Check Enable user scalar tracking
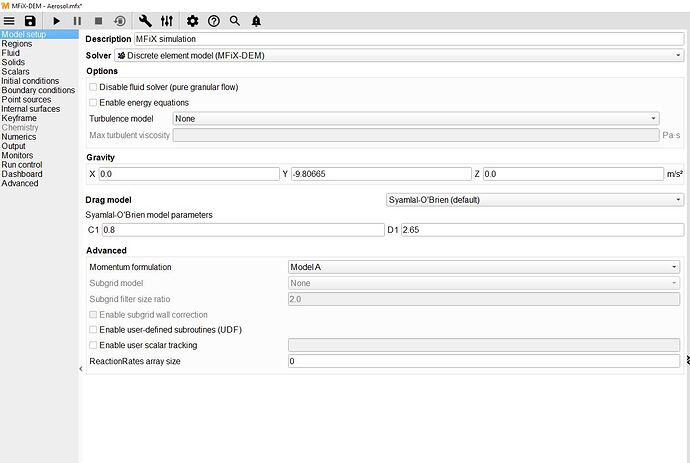Screen dimensions: 690x463 [x=93, y=345]
